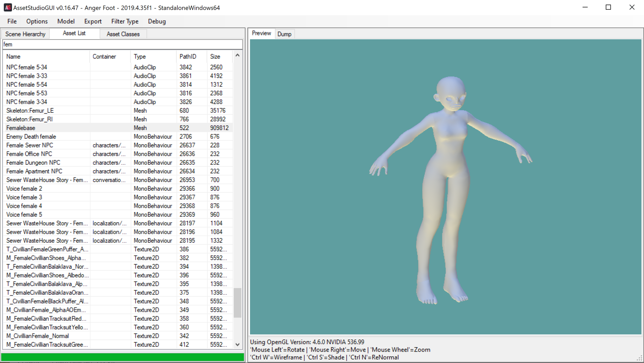Select the 'Skeleton:Femur_LE' mesh row

pyautogui.click(x=118, y=110)
